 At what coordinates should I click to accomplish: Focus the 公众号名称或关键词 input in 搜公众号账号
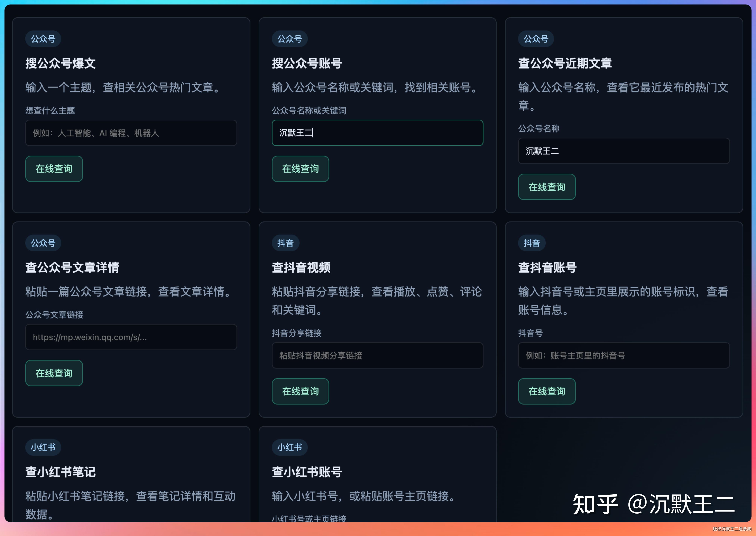pyautogui.click(x=377, y=133)
